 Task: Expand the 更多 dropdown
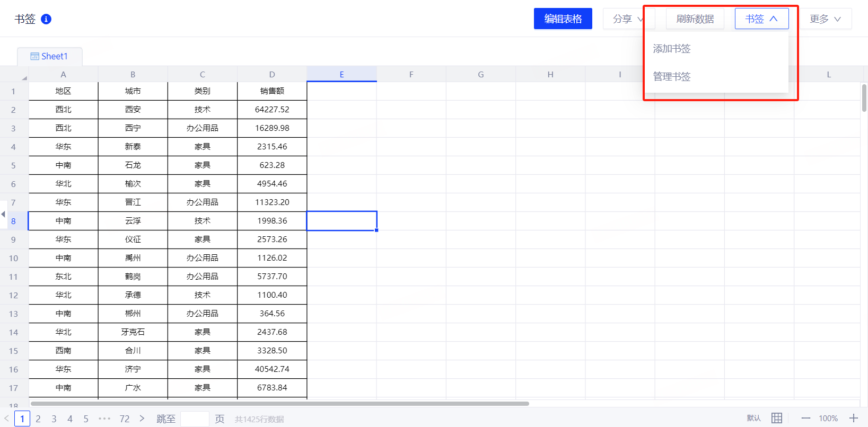tap(825, 19)
